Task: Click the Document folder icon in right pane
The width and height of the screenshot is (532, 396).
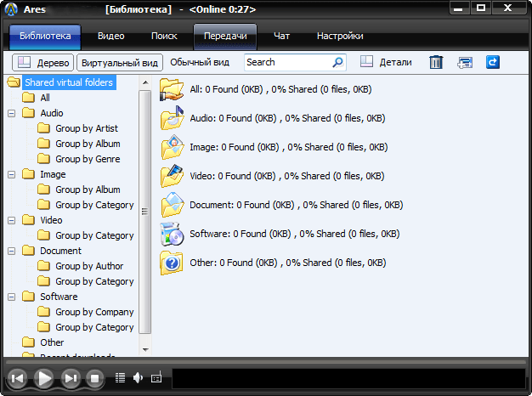Action: coord(172,205)
